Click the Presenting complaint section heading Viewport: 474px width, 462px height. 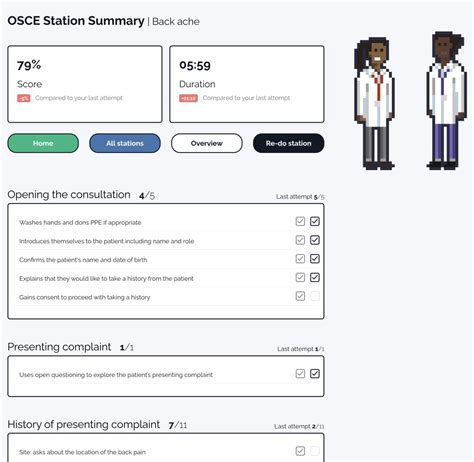pos(59,347)
